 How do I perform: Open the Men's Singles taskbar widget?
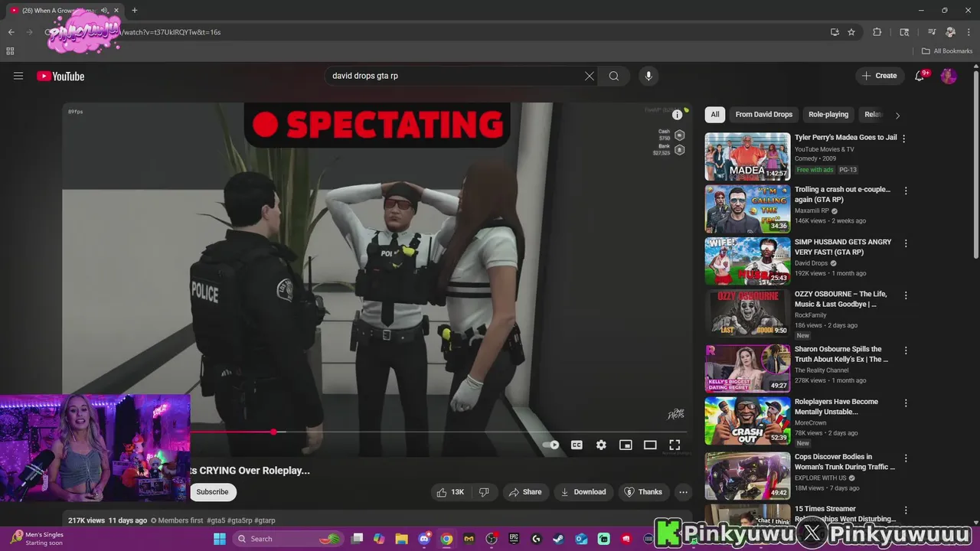pyautogui.click(x=38, y=539)
